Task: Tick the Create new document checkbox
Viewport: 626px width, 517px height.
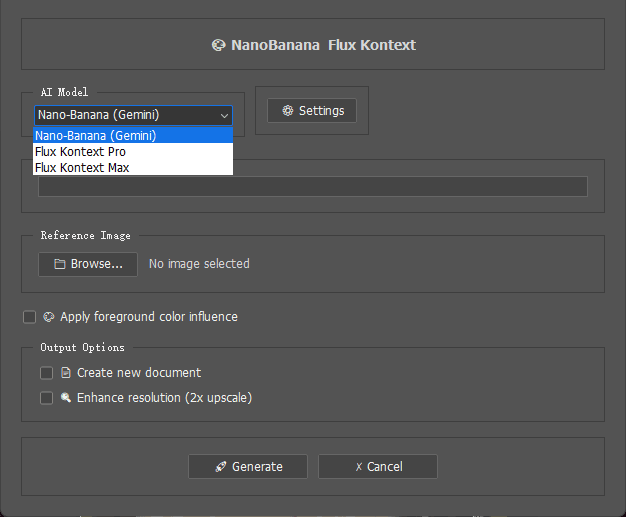Action: pos(47,373)
